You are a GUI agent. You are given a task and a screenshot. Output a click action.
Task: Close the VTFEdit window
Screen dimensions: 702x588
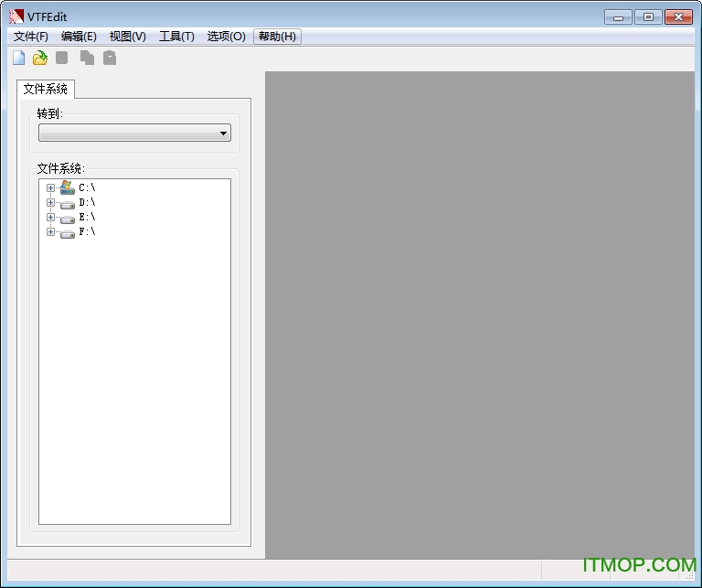679,17
